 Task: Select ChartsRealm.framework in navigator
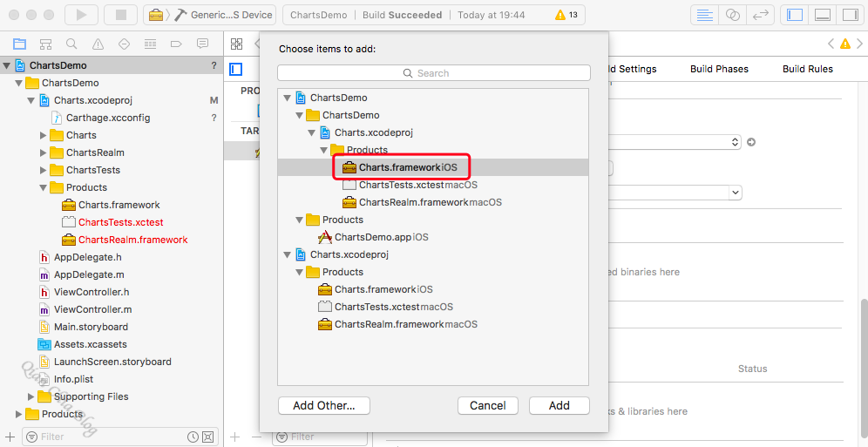pos(132,240)
